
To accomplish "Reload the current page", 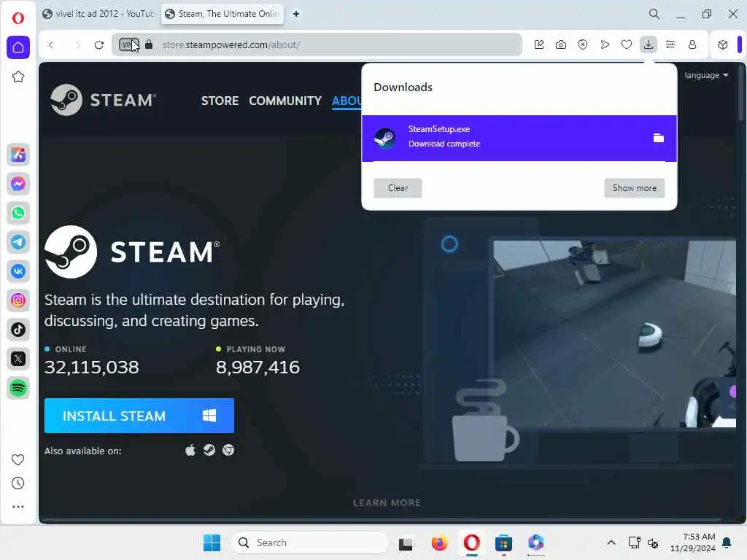I will pos(99,44).
